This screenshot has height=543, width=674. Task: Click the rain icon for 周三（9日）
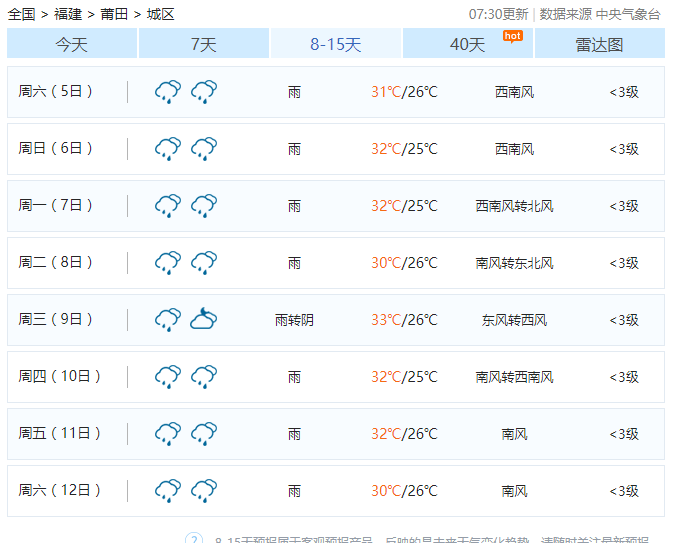168,319
